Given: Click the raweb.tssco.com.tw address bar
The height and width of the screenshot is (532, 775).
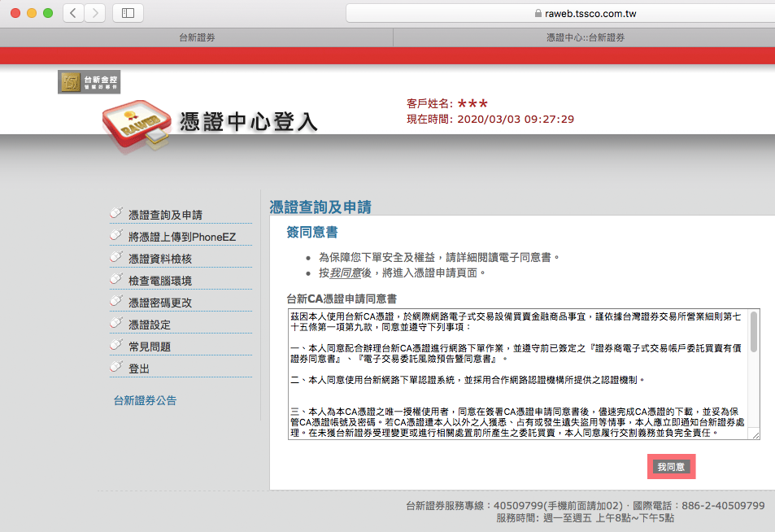Looking at the screenshot, I should point(561,13).
